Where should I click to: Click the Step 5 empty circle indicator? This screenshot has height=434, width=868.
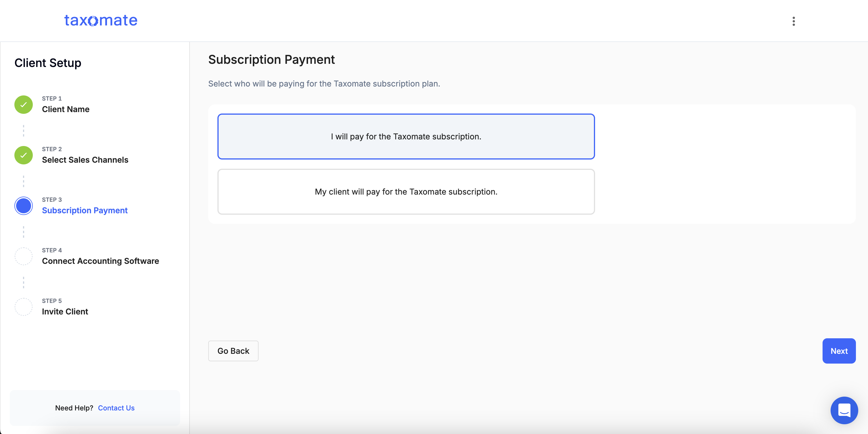coord(24,307)
